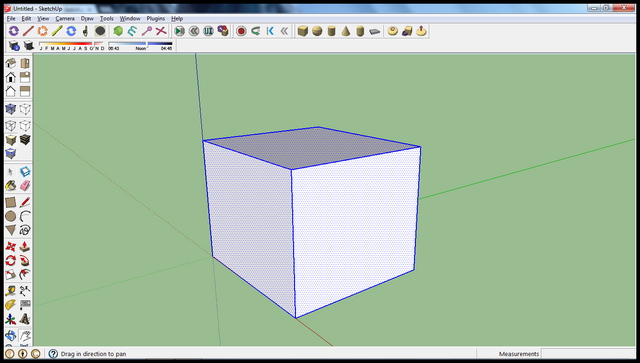The width and height of the screenshot is (640, 363).
Task: Choose the Rotate tool
Action: (x=11, y=261)
